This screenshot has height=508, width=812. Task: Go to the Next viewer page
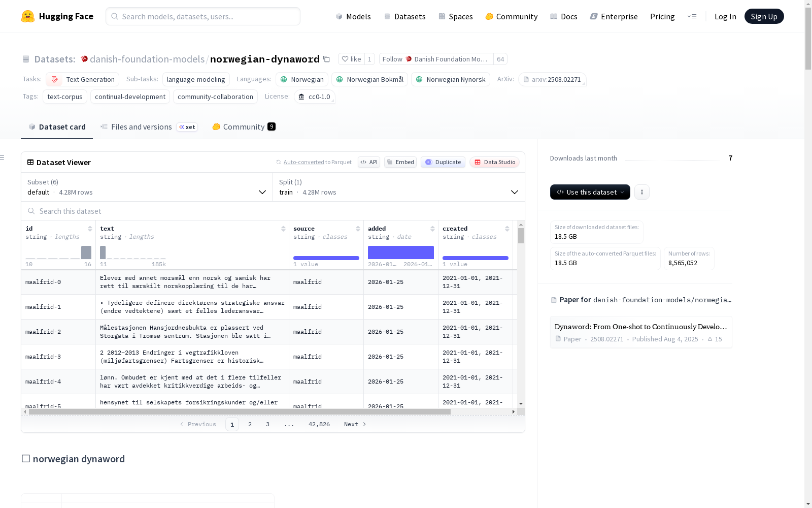pyautogui.click(x=355, y=424)
